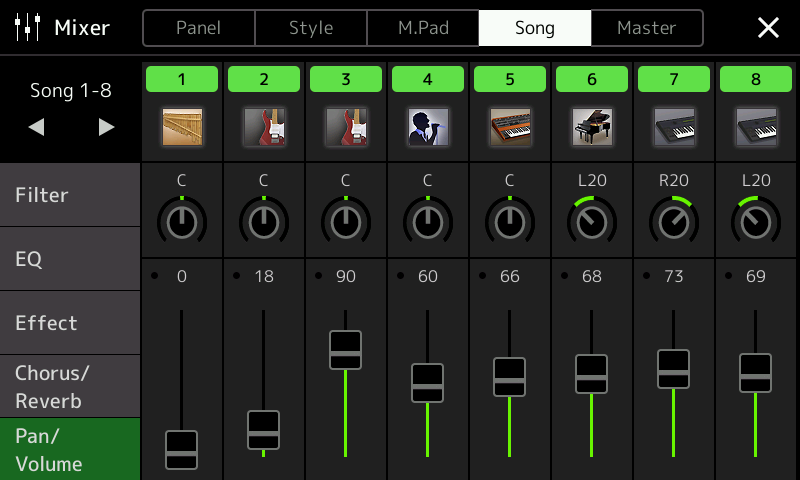The width and height of the screenshot is (800, 480).
Task: Click the pan value R20
Action: click(674, 180)
